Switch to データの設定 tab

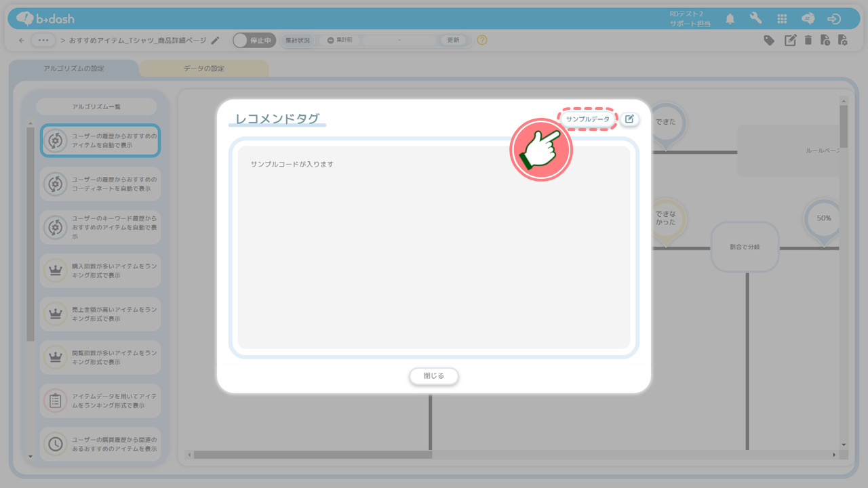(203, 68)
